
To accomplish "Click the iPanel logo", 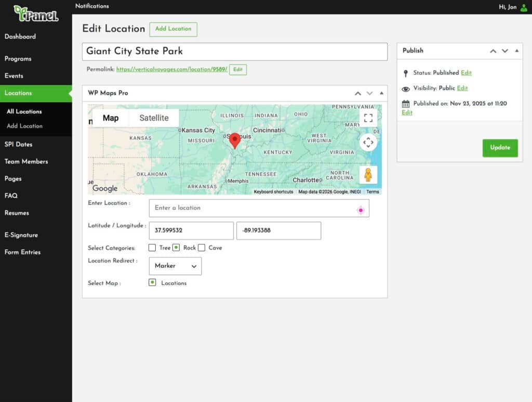I will tap(36, 14).
